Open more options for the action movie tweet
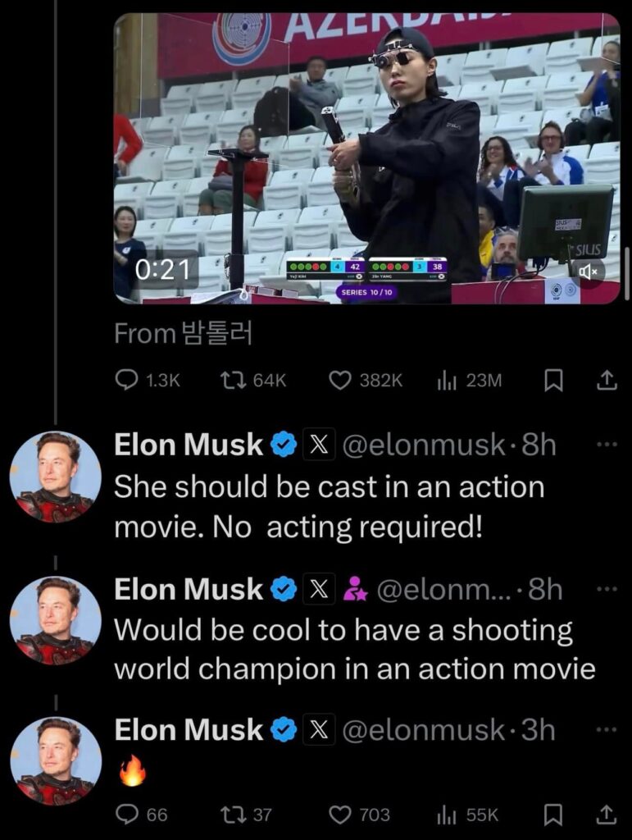632x840 pixels. pyautogui.click(x=606, y=445)
